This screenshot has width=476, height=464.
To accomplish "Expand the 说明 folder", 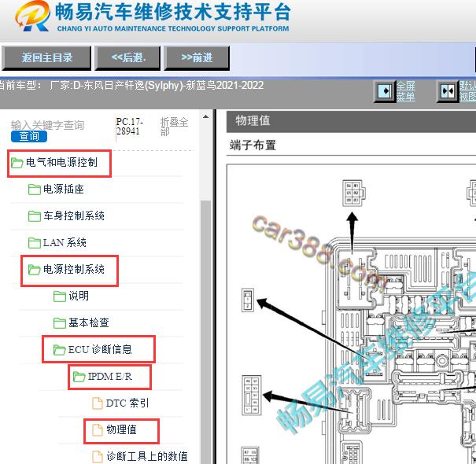I will pyautogui.click(x=79, y=296).
